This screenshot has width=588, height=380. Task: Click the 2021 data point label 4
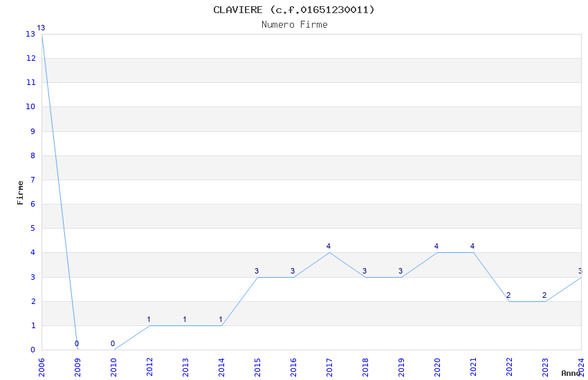(472, 247)
